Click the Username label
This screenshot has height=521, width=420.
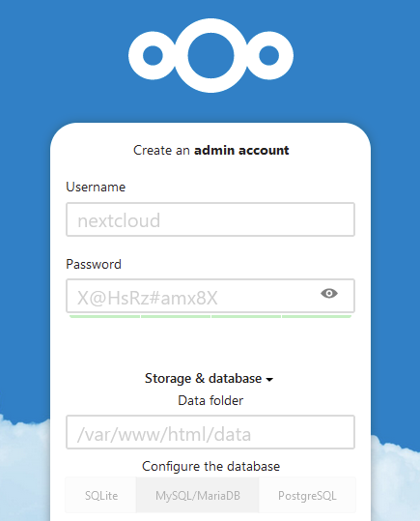[96, 188]
